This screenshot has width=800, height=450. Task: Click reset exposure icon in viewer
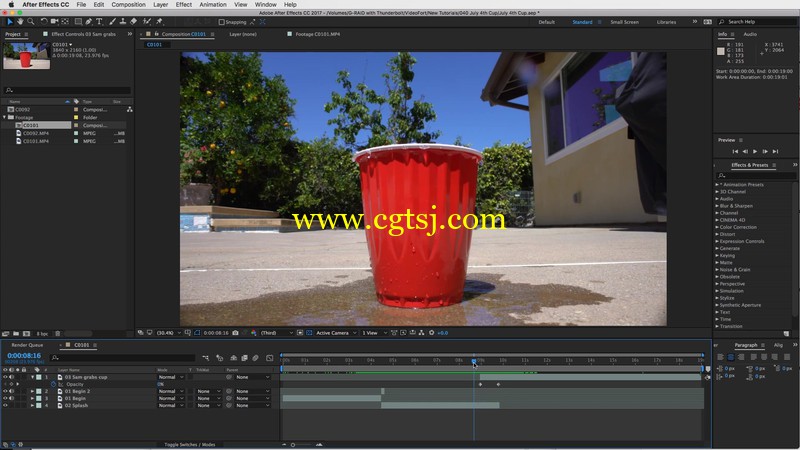[x=432, y=333]
